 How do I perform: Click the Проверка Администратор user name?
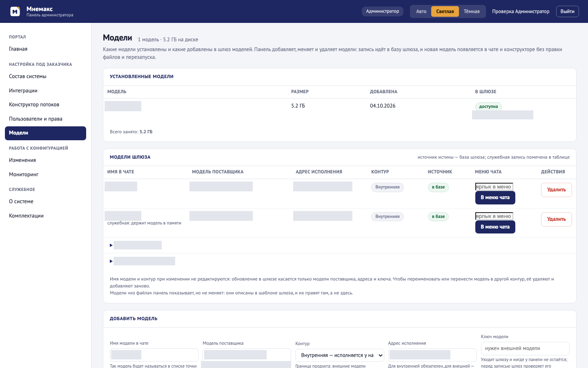click(x=521, y=11)
